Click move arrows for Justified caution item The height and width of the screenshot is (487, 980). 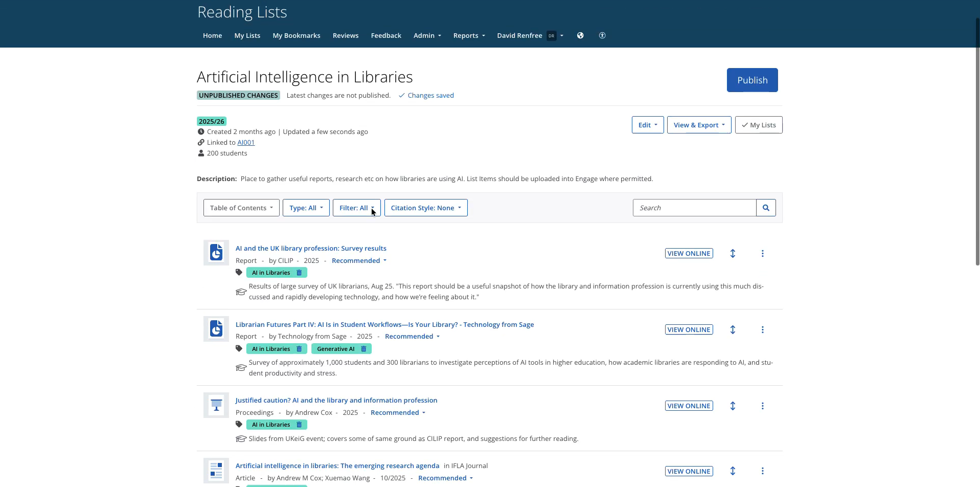point(732,406)
